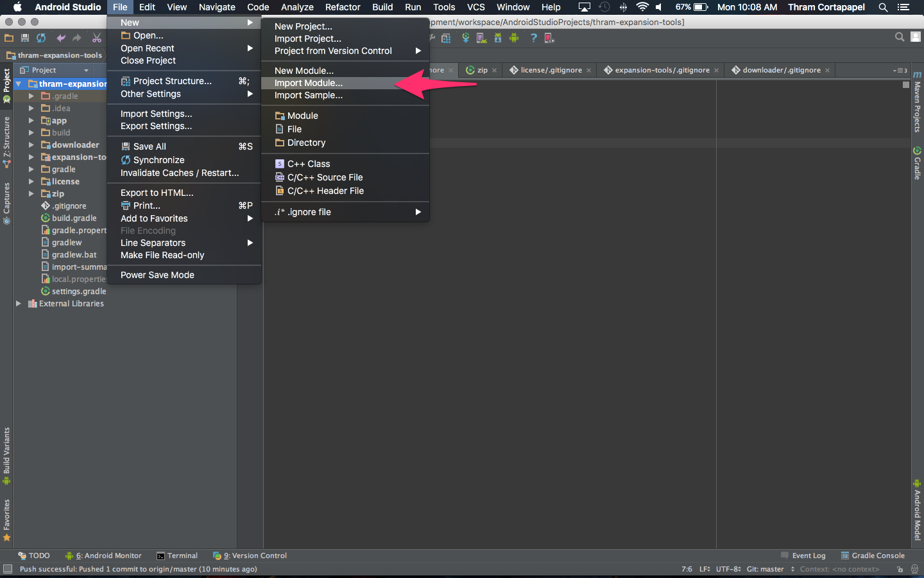The image size is (924, 578).
Task: Click the Synchronize toolbar icon
Action: pyautogui.click(x=41, y=39)
